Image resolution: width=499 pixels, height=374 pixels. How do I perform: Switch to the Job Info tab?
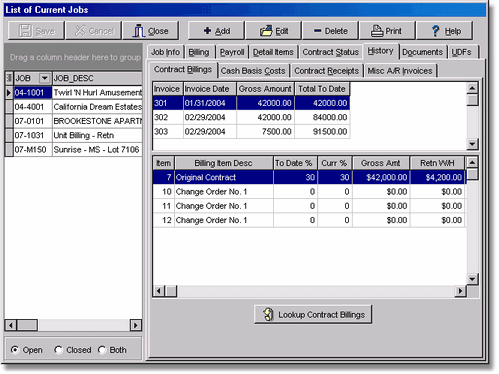[x=165, y=52]
